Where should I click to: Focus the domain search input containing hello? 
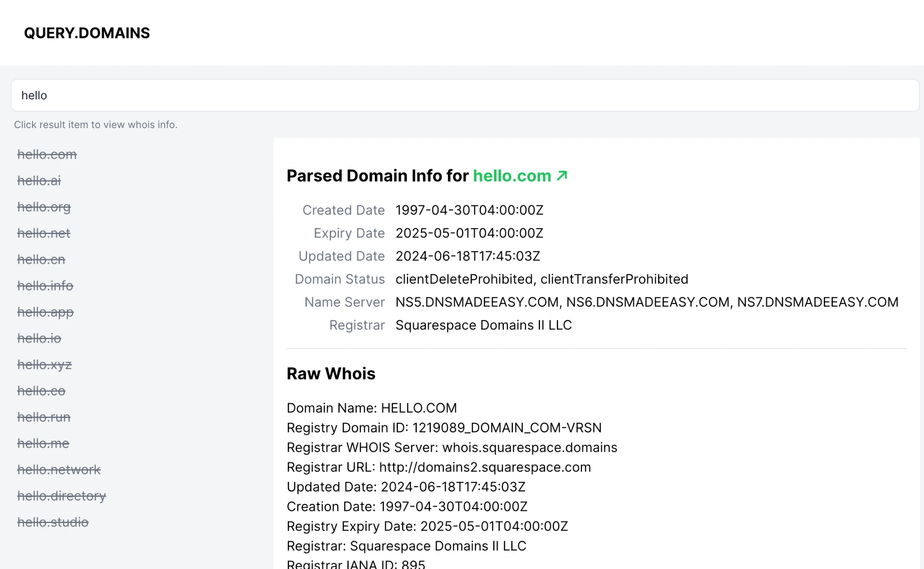point(465,96)
